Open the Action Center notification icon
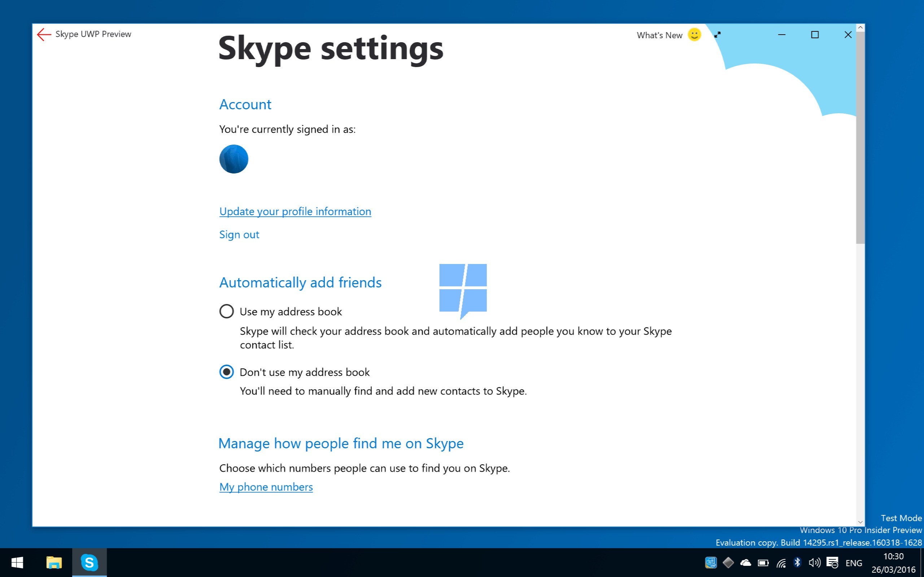Viewport: 924px width, 577px height. 832,563
